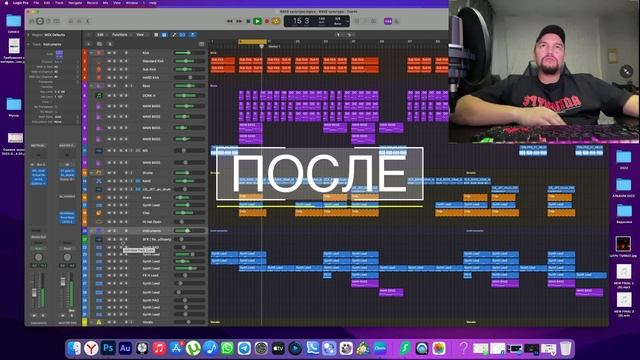Open the tracks area View menu

pos(140,35)
